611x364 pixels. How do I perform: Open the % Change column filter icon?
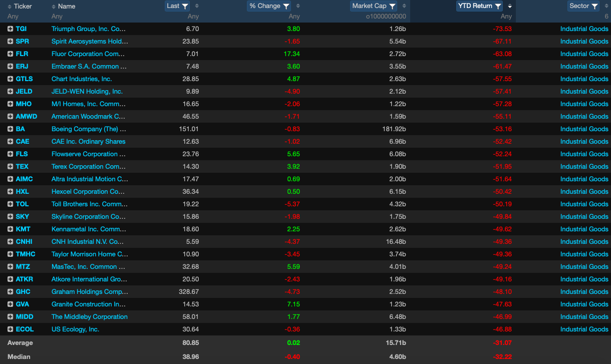pyautogui.click(x=286, y=6)
